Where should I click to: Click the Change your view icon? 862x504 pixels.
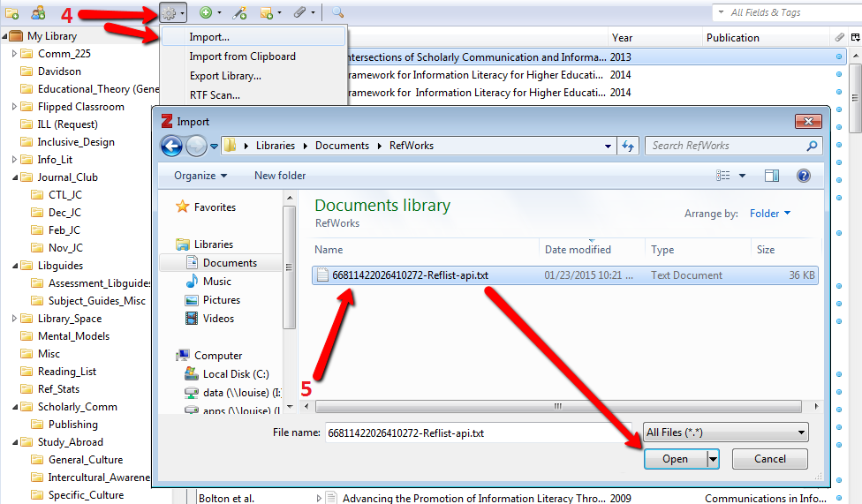click(723, 176)
